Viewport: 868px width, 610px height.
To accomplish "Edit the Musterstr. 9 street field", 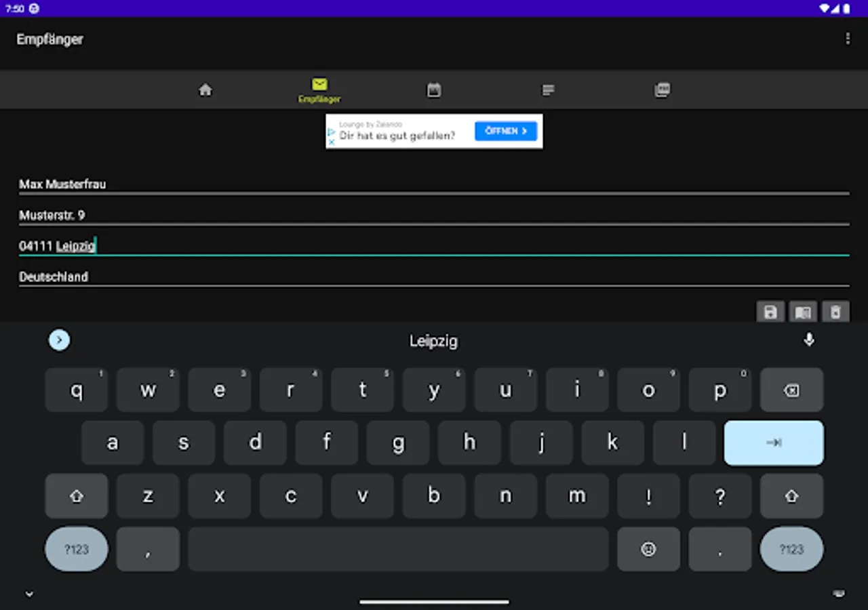I will pos(434,216).
